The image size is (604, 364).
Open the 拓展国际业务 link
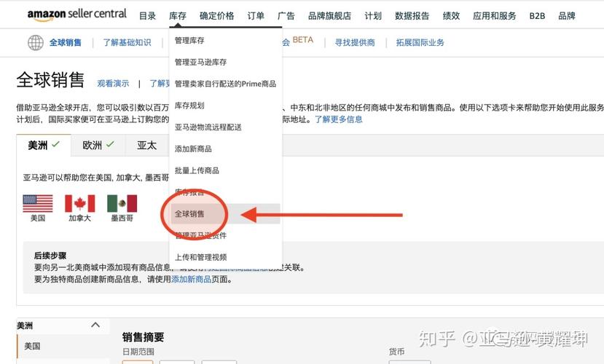click(420, 42)
